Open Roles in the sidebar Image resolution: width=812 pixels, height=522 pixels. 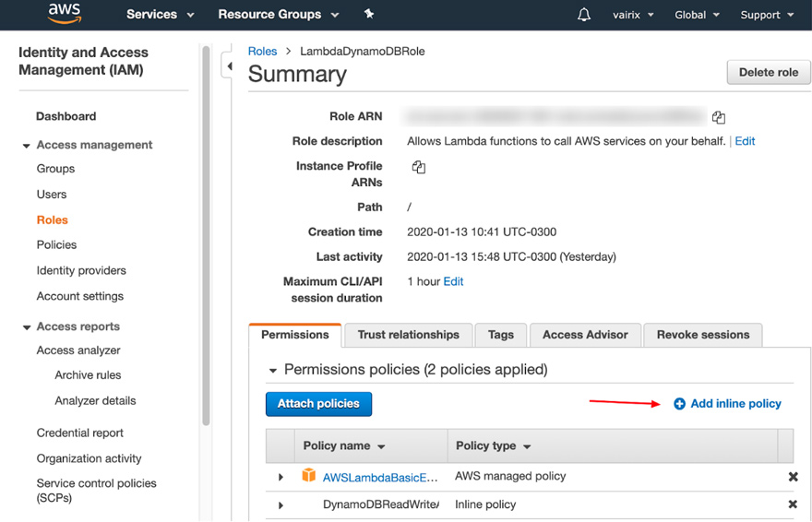point(52,219)
